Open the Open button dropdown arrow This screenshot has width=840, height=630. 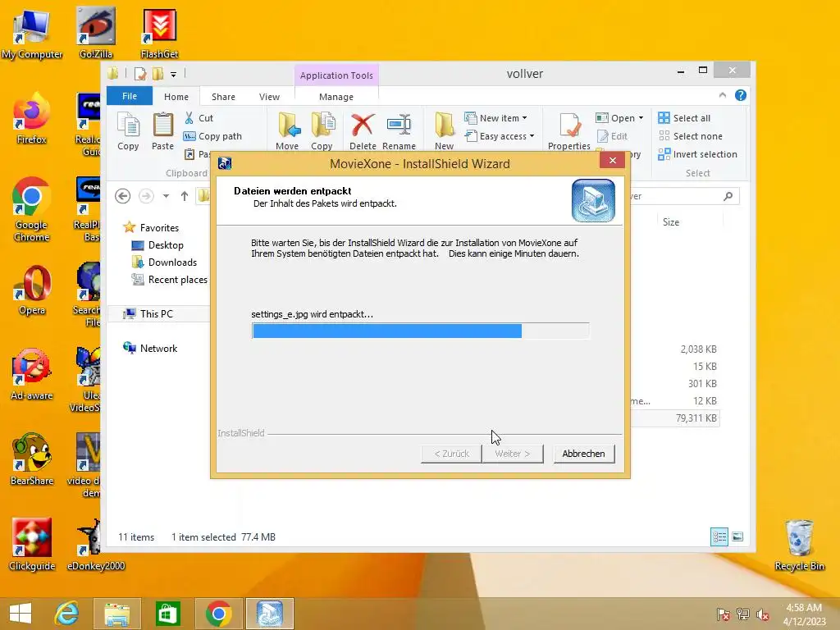click(641, 118)
